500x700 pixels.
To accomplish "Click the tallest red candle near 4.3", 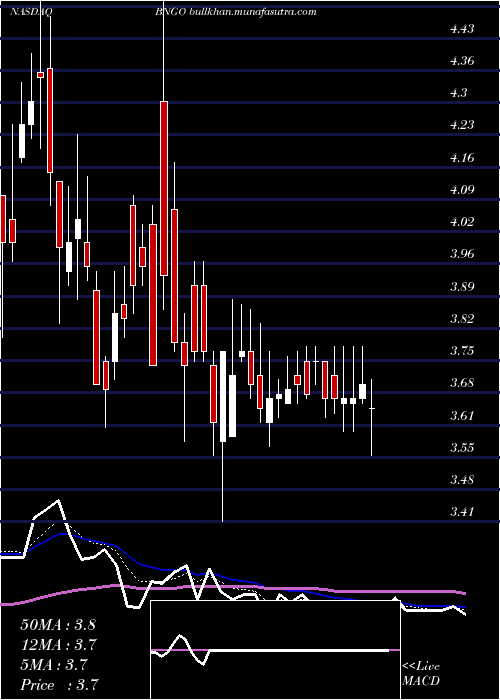I will pyautogui.click(x=164, y=188).
